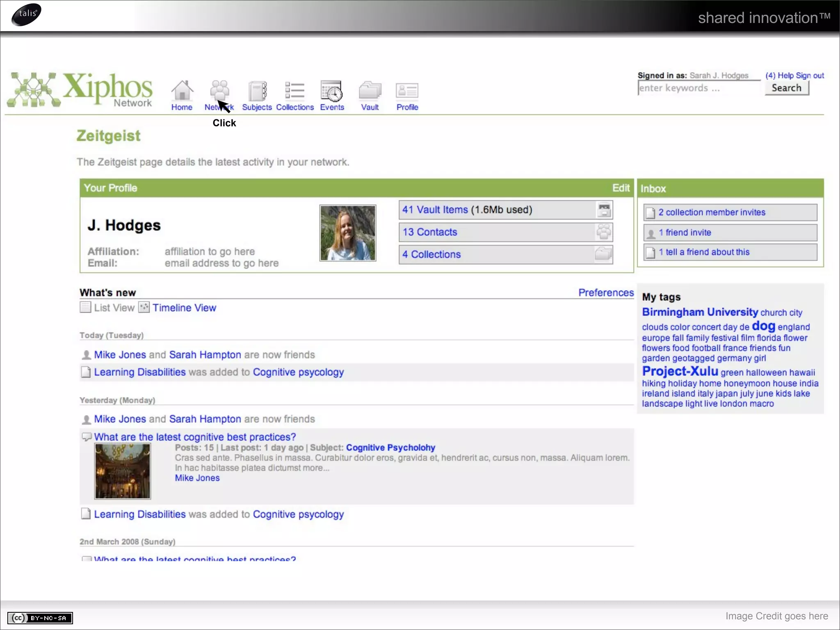Open the Collections list icon

[294, 90]
